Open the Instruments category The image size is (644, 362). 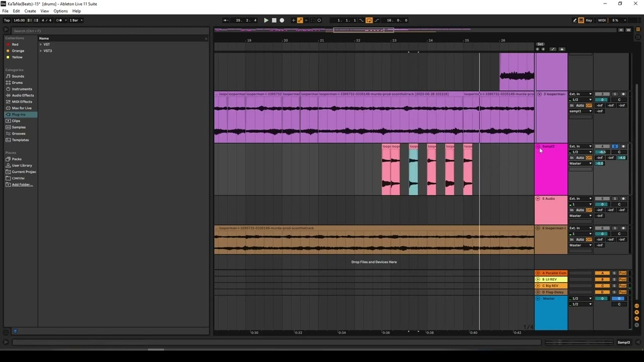[21, 89]
